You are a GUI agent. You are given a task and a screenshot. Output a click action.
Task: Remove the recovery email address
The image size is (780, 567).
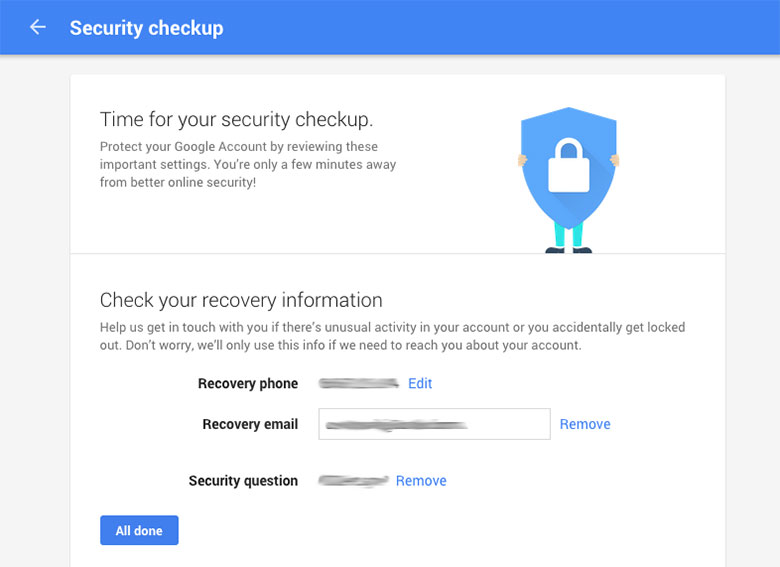585,424
